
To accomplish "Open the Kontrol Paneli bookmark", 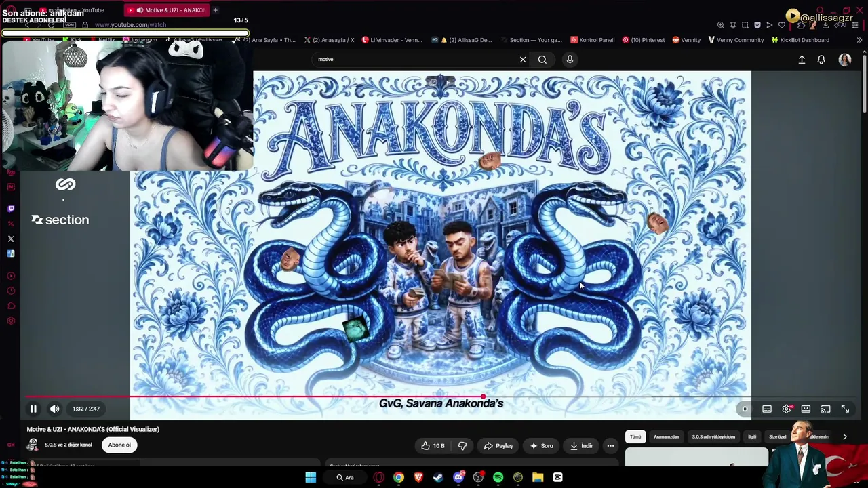I will (593, 40).
